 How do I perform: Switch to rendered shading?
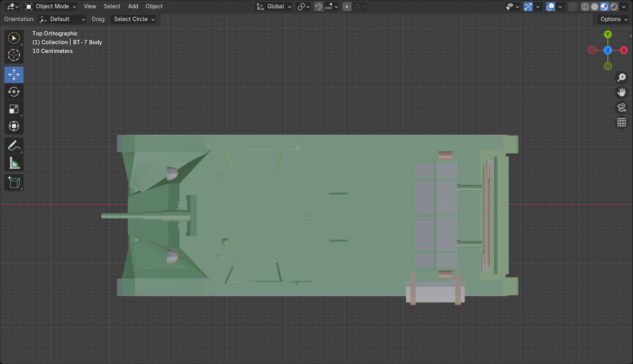[x=614, y=7]
